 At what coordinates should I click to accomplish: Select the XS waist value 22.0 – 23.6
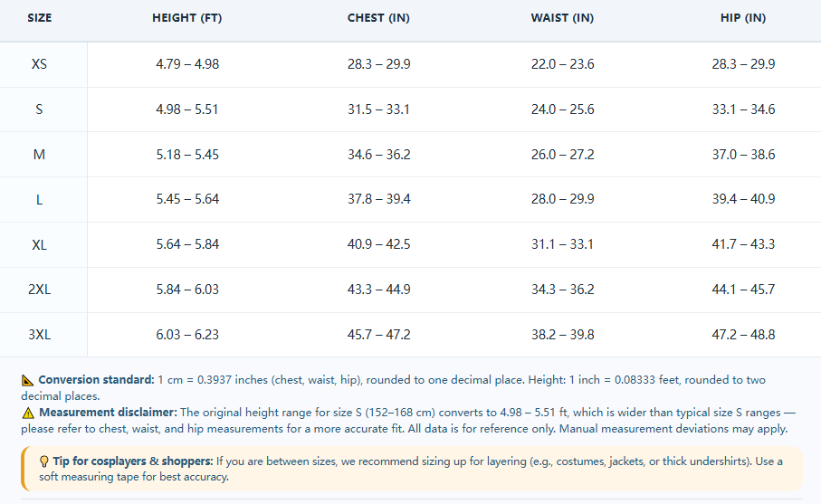[562, 64]
